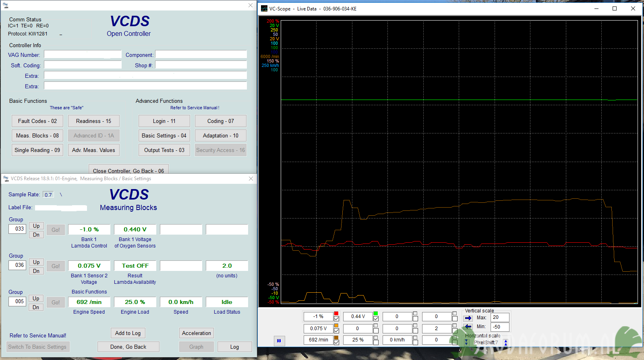
Task: Click the 692 /min Engine Speed value
Action: pyautogui.click(x=89, y=302)
